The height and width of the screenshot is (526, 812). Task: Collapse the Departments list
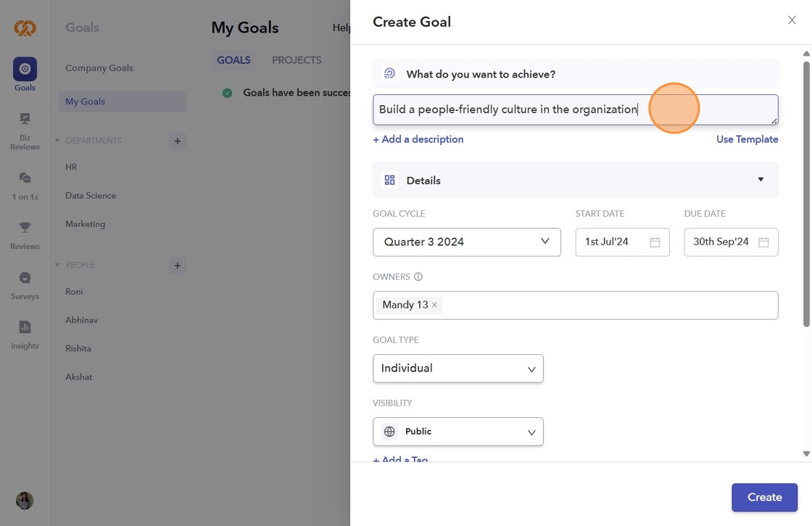58,141
